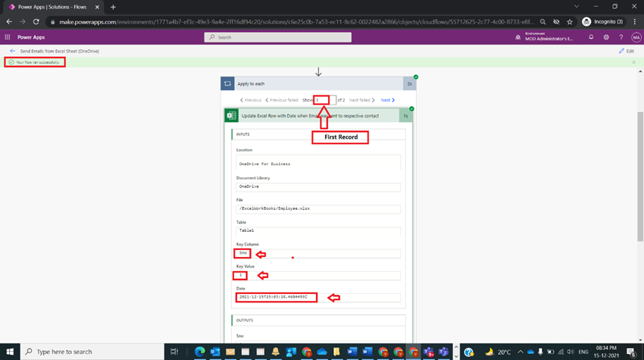This screenshot has height=360, width=644.
Task: Click the zoom magnifier icon in address bar
Action: (x=543, y=22)
